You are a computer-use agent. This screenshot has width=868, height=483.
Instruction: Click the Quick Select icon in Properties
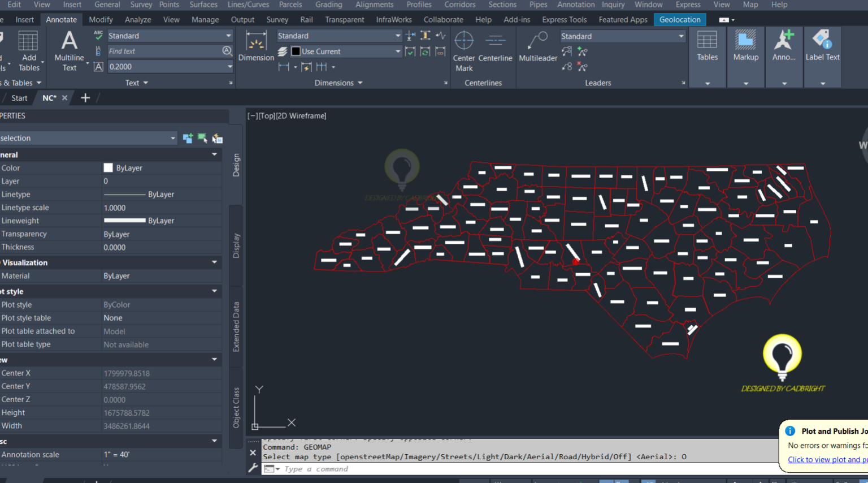point(217,138)
